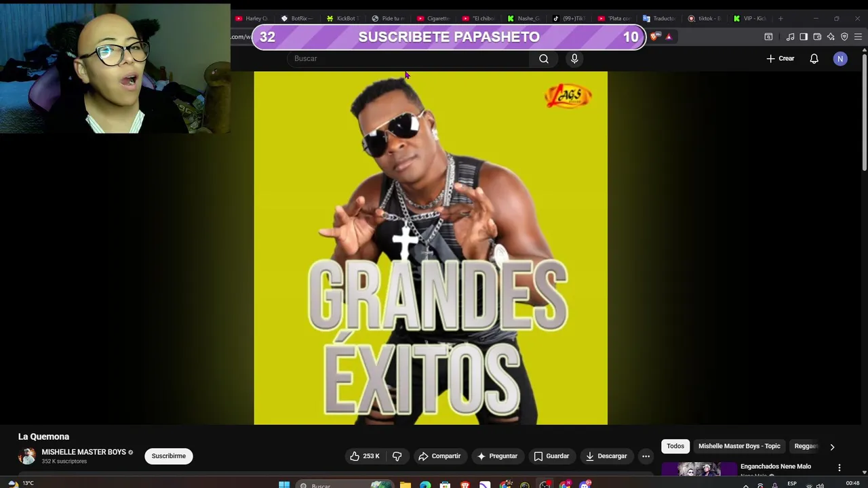Viewport: 868px width, 488px height.
Task: Open File Explorer from the taskbar
Action: (x=405, y=485)
